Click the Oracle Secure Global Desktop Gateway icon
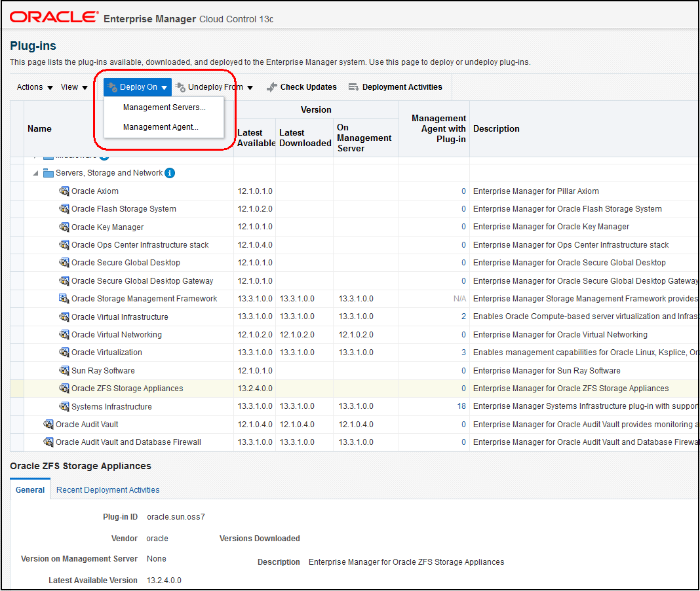 (64, 281)
